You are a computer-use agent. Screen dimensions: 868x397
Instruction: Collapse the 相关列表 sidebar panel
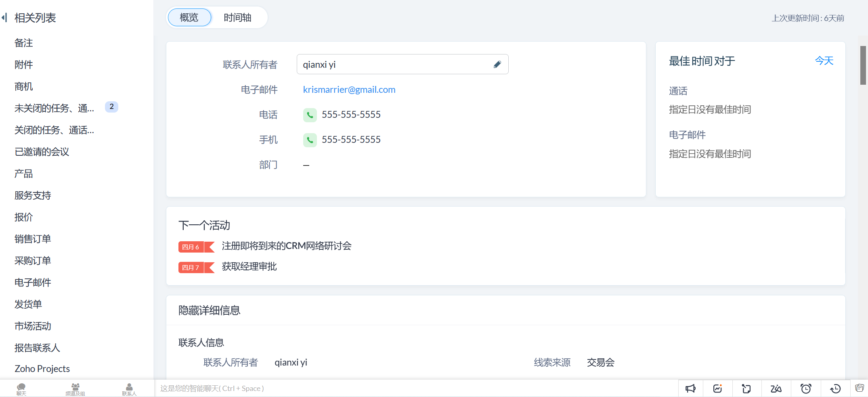pos(4,18)
